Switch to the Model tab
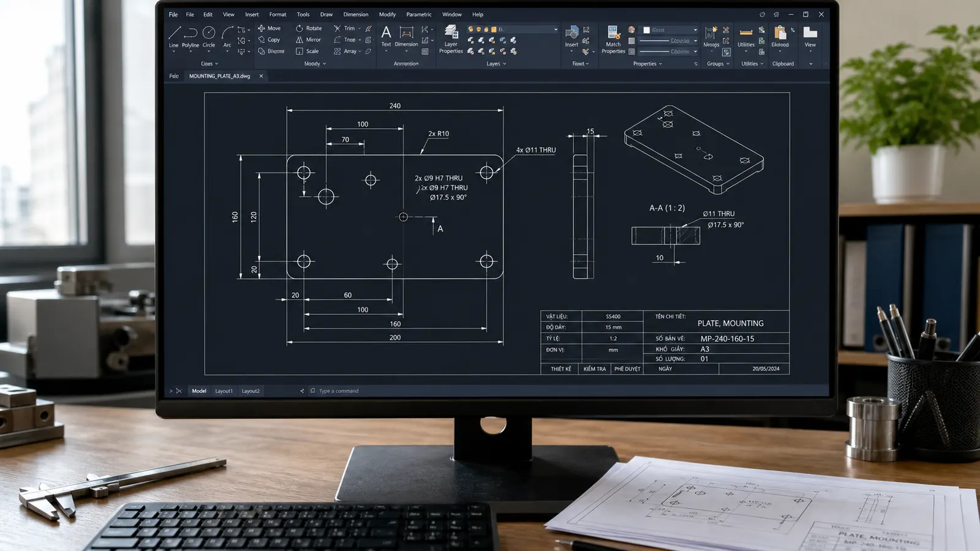 (199, 391)
